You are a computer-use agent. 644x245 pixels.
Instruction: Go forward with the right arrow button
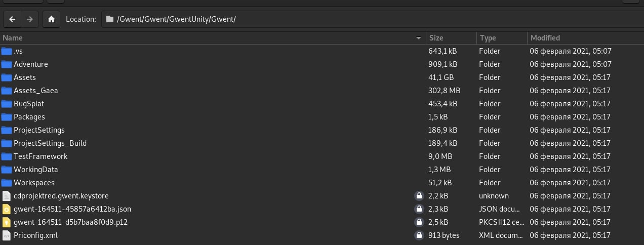29,19
